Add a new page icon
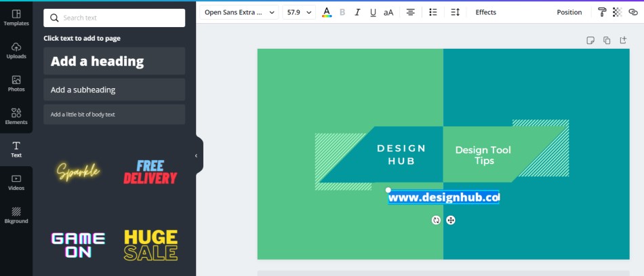 [623, 40]
